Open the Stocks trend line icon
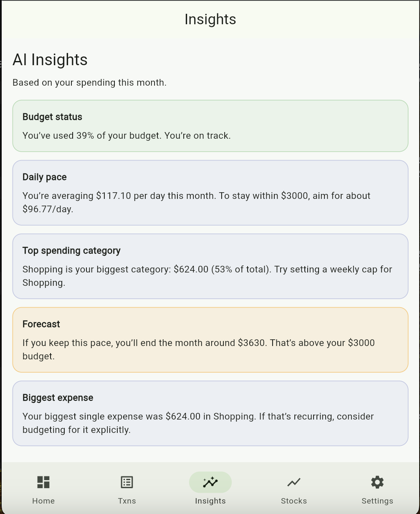Screen dimensions: 420x514 point(294,482)
